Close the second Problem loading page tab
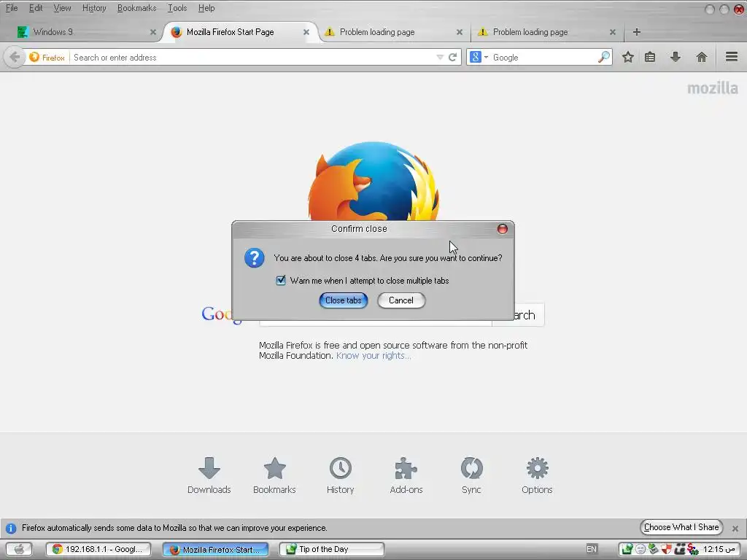 (x=613, y=32)
